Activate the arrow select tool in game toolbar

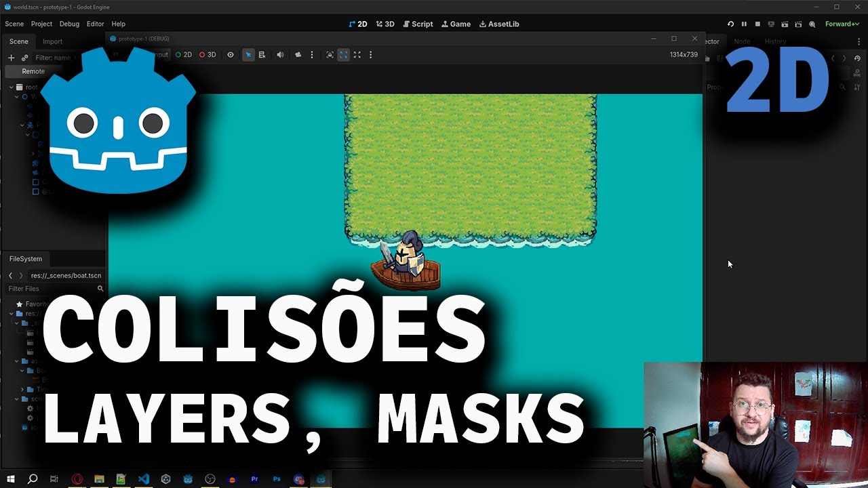[x=248, y=55]
